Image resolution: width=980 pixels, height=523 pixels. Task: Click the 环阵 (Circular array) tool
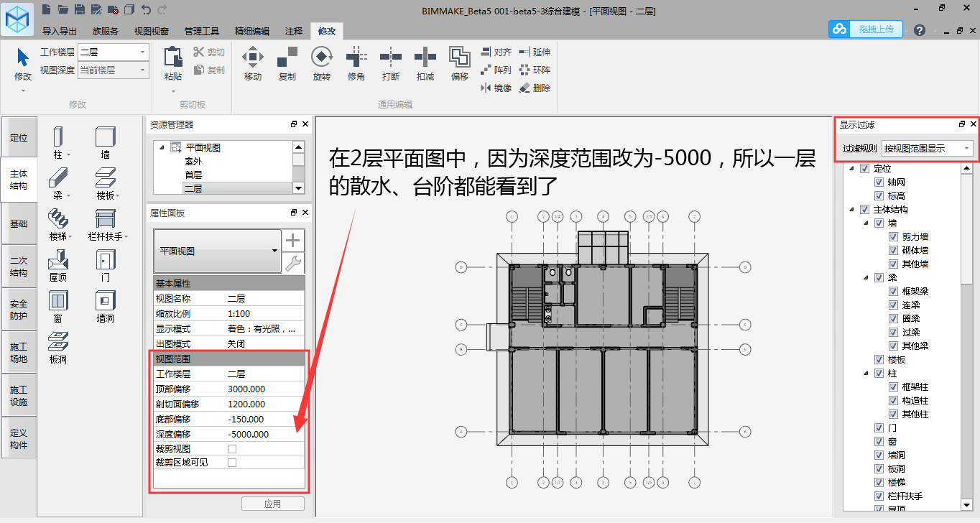pos(535,70)
